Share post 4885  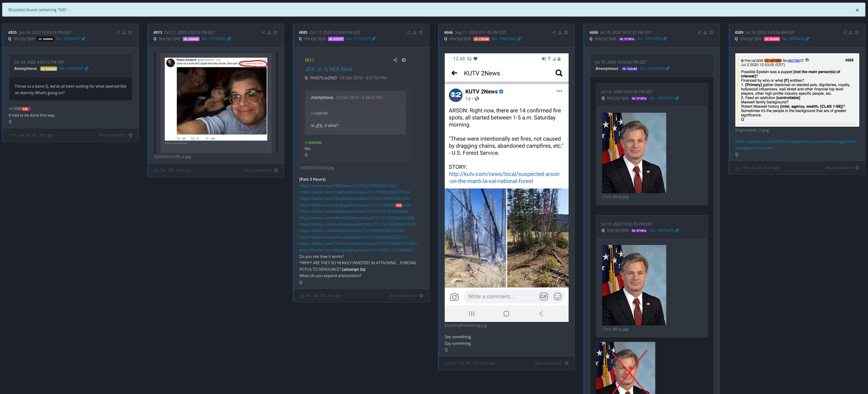tap(409, 32)
